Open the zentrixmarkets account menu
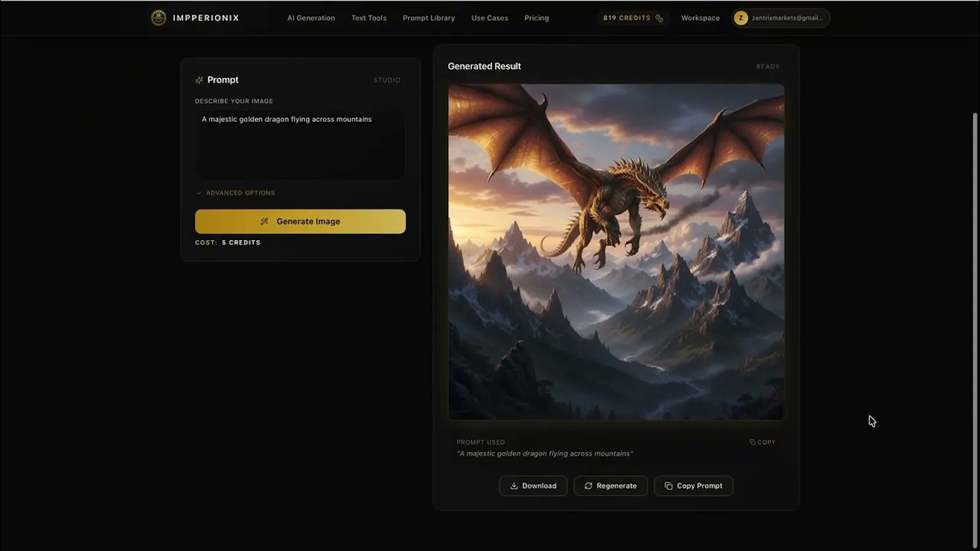 coord(781,18)
